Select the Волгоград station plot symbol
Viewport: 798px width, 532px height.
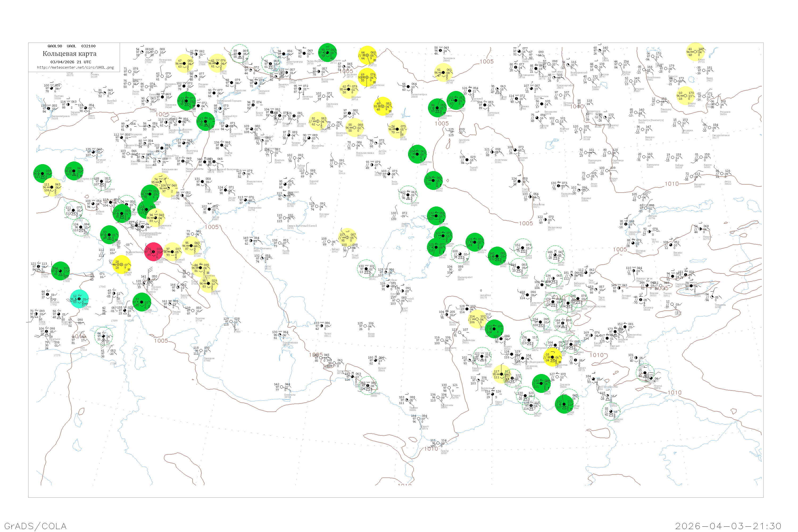184,144
